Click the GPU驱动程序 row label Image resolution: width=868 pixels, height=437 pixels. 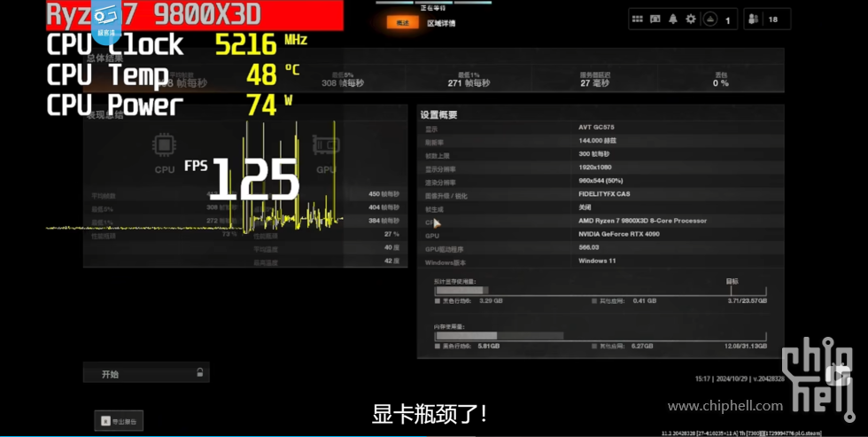point(444,249)
